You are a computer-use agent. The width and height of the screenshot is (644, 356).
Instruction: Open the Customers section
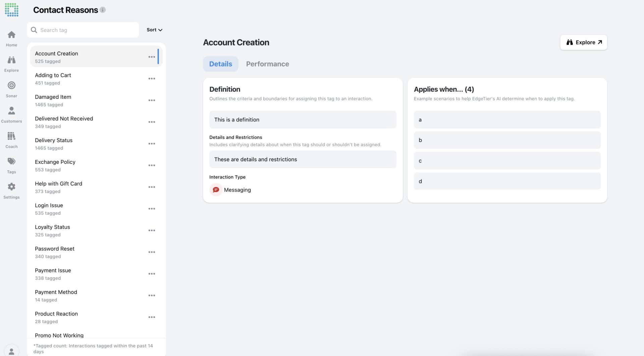[11, 114]
